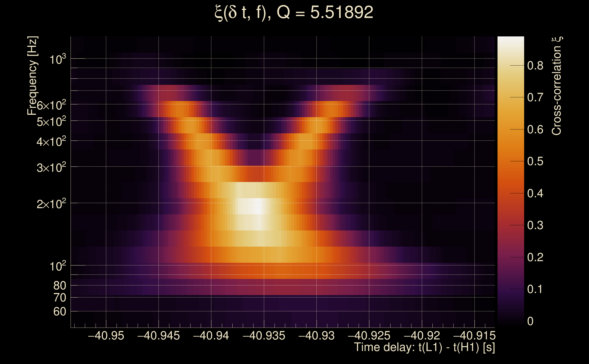Click the -40.915 x-axis tick label
Viewport: 589px width, 364px height.
click(474, 336)
